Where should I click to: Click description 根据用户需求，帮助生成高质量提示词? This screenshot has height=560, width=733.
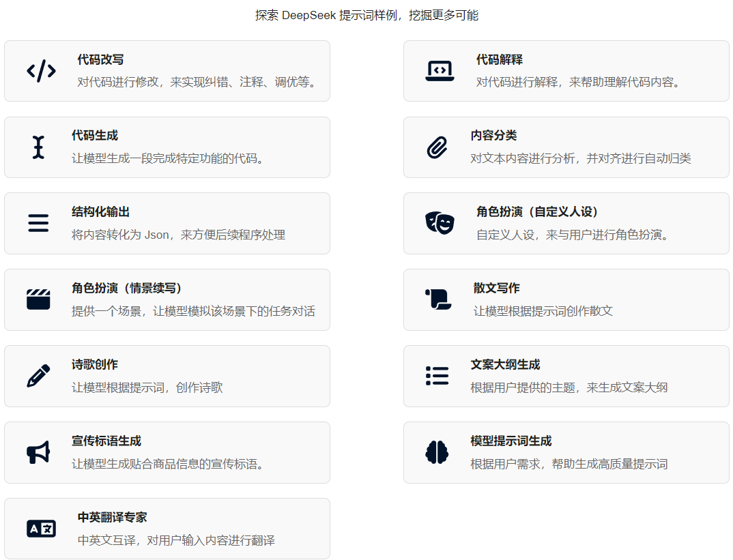(569, 464)
